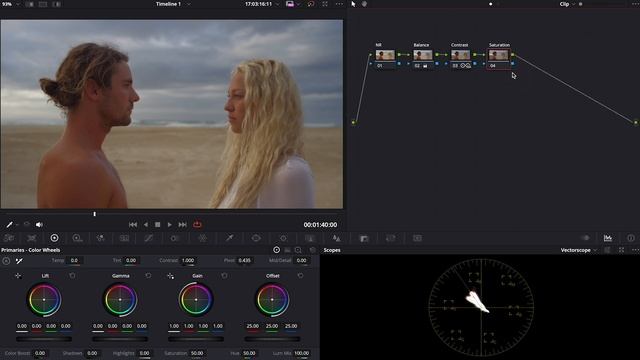Stop playback
Viewport: 640px width, 360px height.
point(158,224)
